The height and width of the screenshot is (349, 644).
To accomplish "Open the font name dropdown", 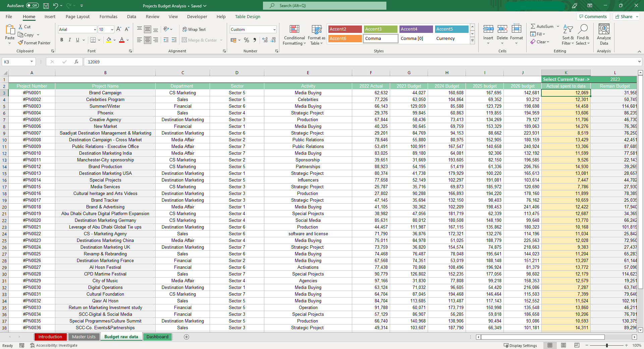I will [x=95, y=30].
